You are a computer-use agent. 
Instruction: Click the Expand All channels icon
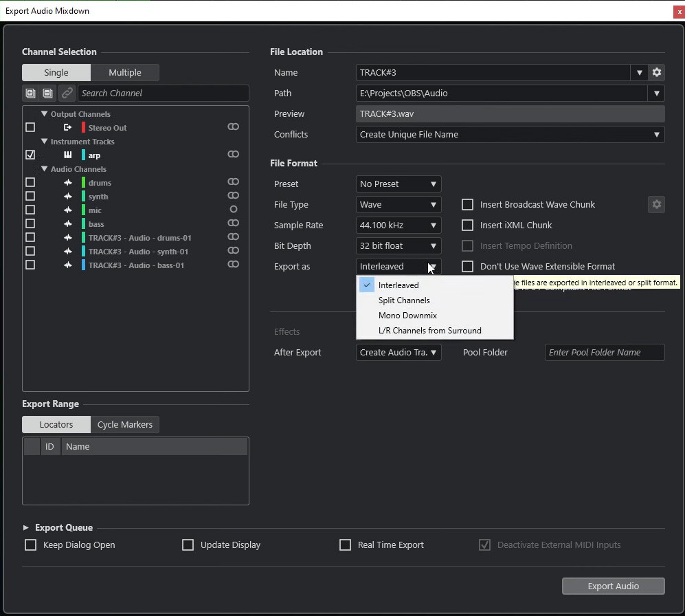click(x=30, y=93)
